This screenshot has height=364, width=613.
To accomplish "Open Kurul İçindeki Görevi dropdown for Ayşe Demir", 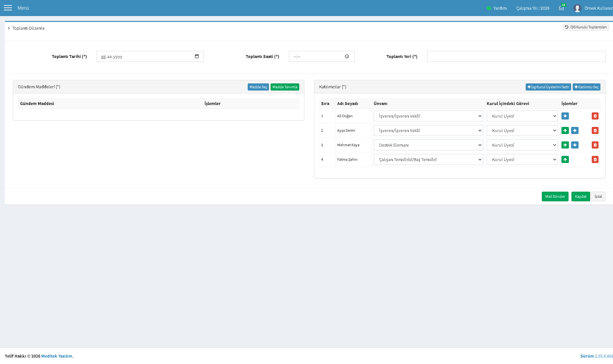I will [522, 130].
